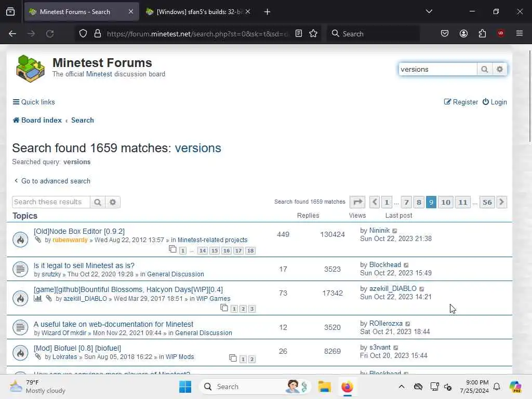The height and width of the screenshot is (399, 532).
Task: Click the Firefox taskbar icon
Action: coord(347,387)
